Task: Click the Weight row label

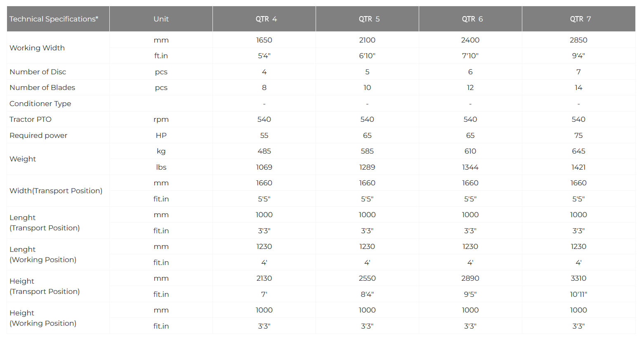Action: point(23,159)
